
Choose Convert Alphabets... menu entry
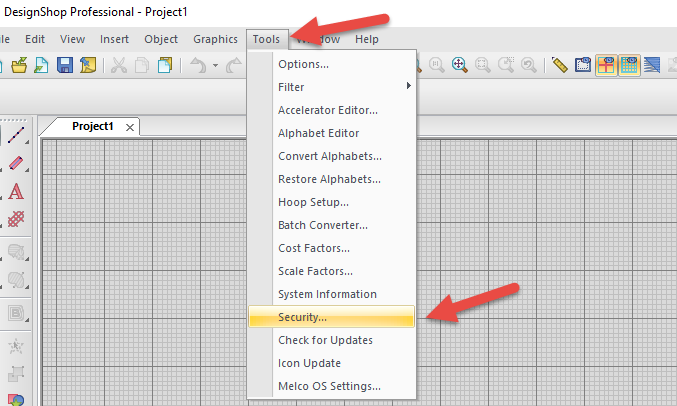331,156
